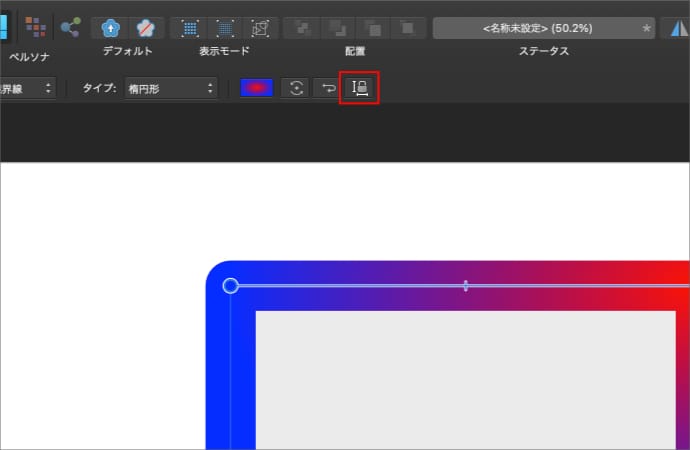
Task: Click the gradient midpoint marker on line
Action: (x=465, y=286)
